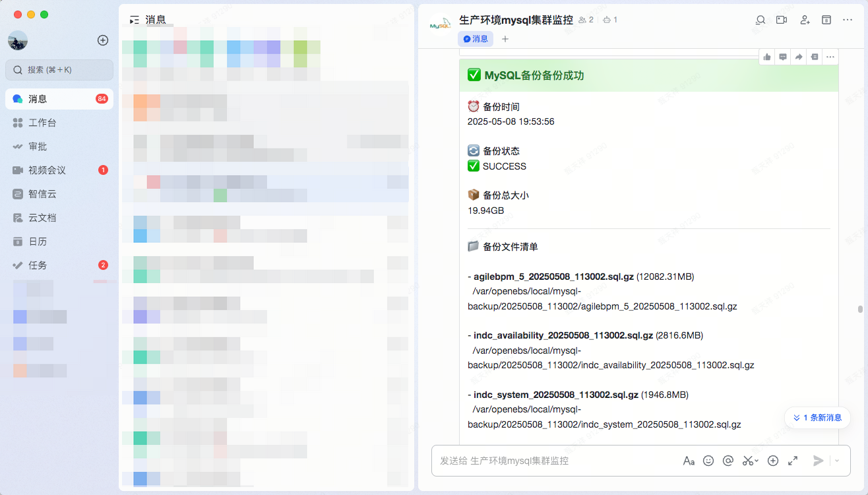Jump to the 1 条新消息 new message

(x=817, y=417)
